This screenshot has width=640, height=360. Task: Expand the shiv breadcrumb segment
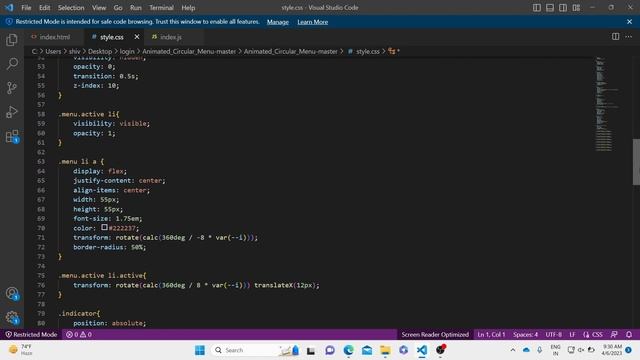[75, 51]
